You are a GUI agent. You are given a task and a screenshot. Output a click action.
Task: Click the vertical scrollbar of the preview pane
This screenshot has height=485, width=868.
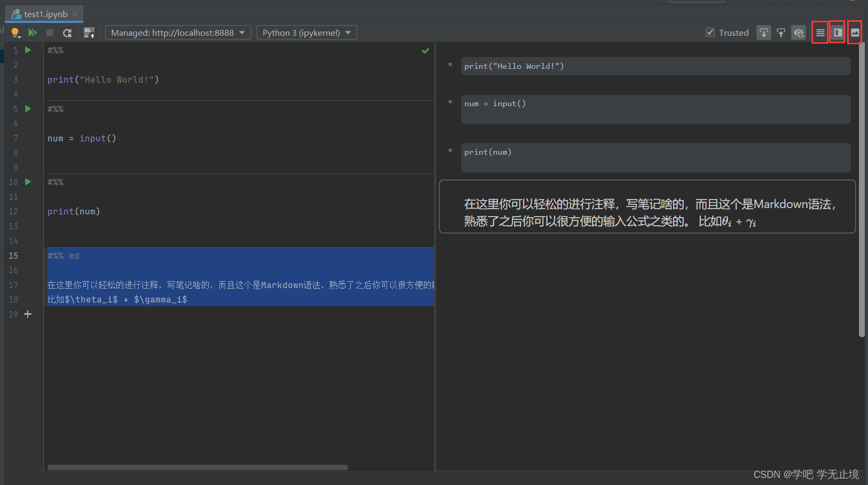(x=862, y=189)
